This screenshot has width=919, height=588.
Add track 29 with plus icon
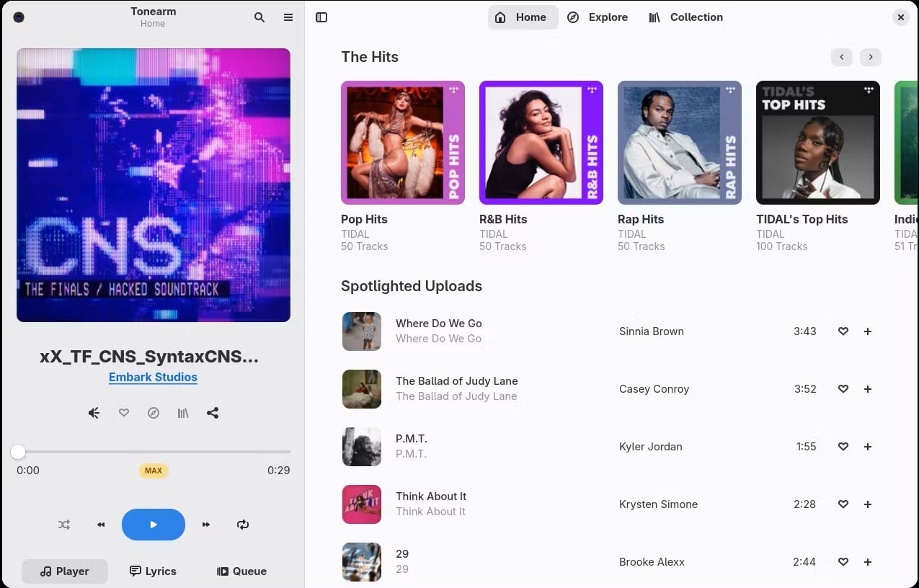868,562
